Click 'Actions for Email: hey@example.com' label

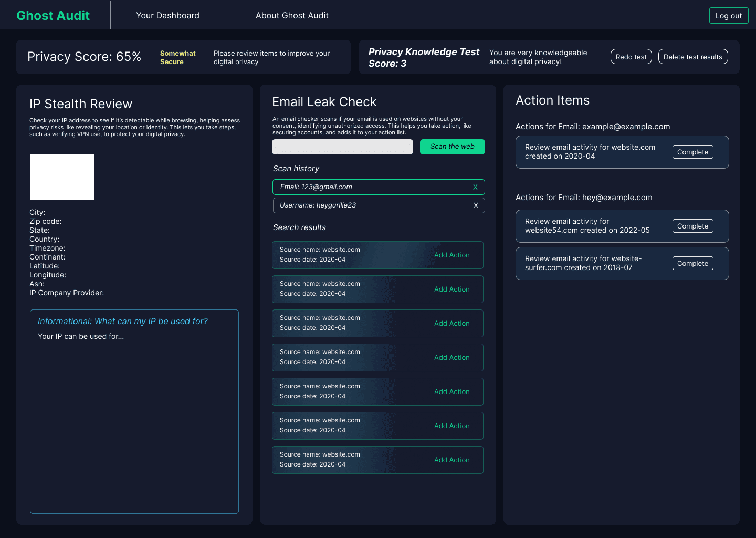click(584, 198)
